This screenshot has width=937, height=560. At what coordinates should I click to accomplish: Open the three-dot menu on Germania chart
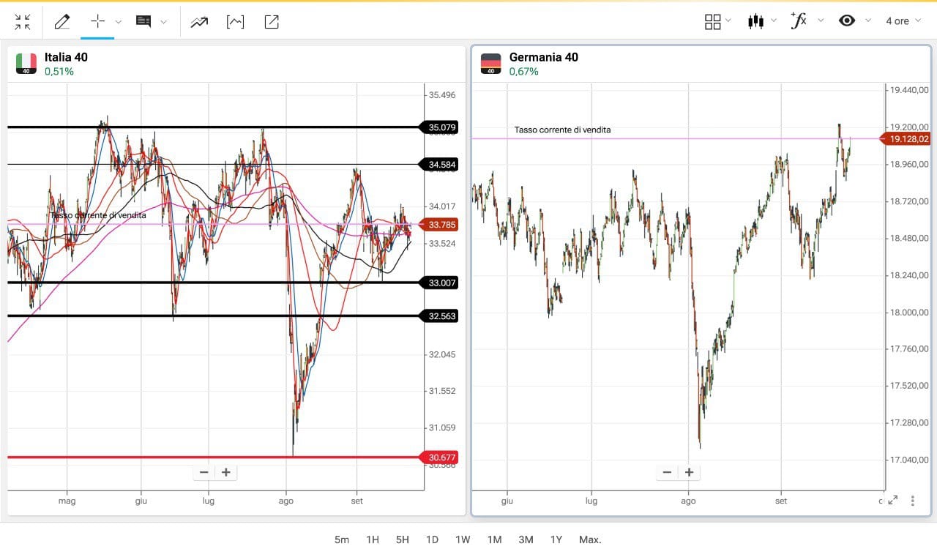[913, 501]
